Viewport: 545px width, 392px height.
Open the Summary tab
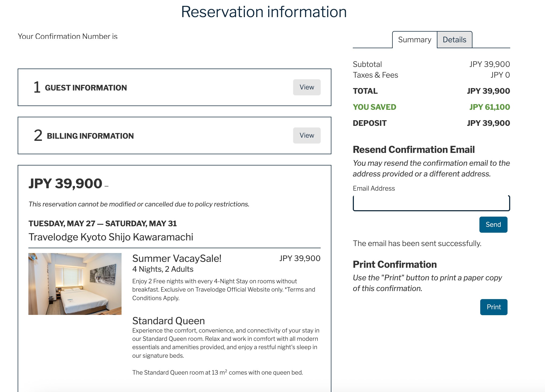[x=414, y=40]
